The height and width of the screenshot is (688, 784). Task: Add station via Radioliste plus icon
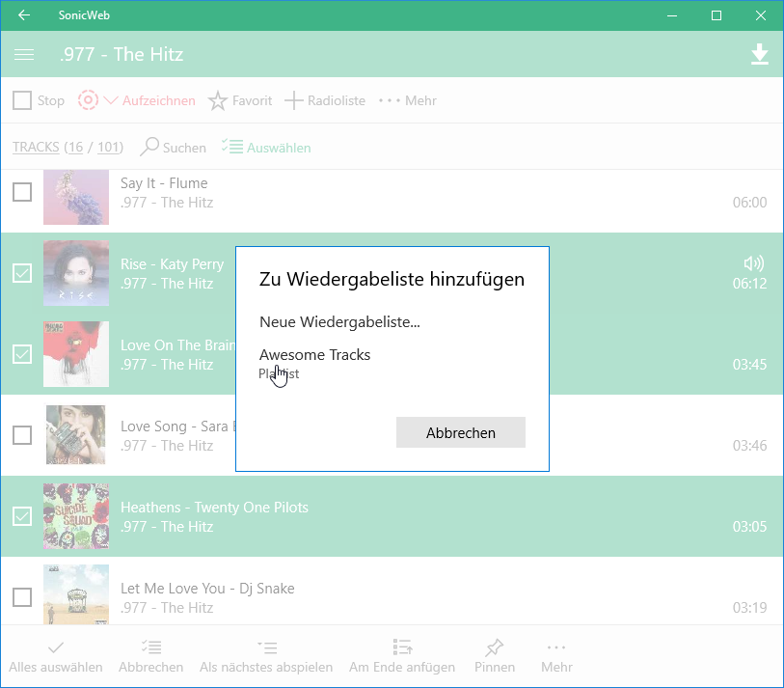point(293,100)
